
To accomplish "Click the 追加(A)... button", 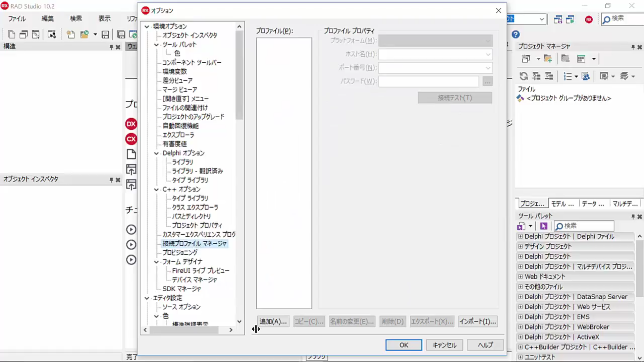I will pyautogui.click(x=273, y=321).
